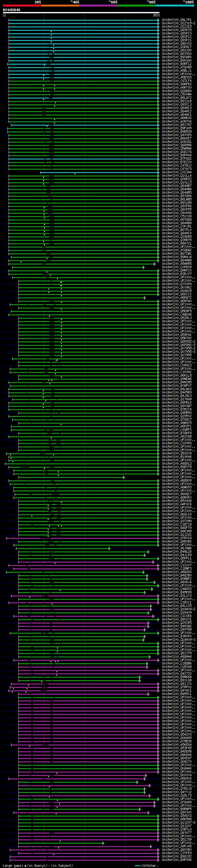The width and height of the screenshot is (197, 868).
Task: Select hit label UniRef100_A5ARR5
Action: 177,264
